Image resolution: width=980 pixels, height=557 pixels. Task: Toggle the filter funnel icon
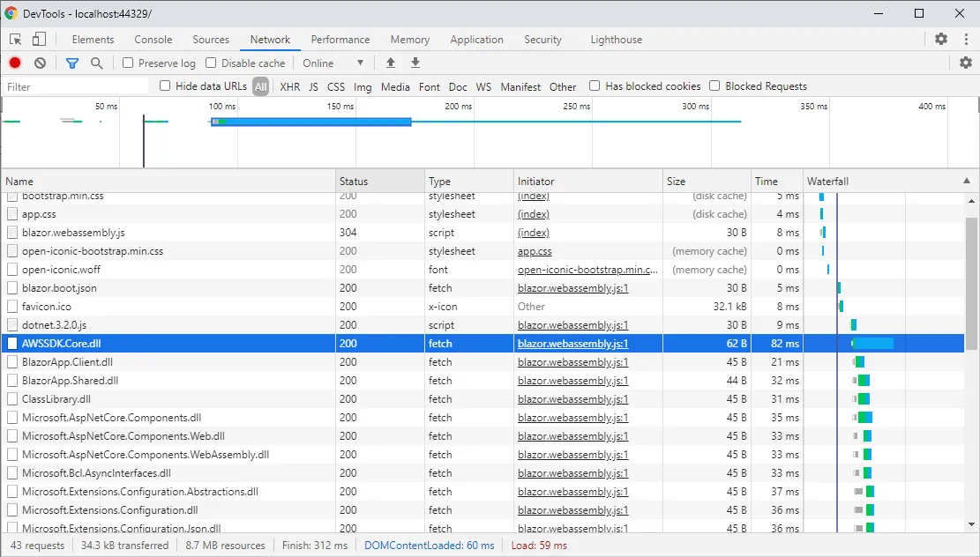(72, 63)
